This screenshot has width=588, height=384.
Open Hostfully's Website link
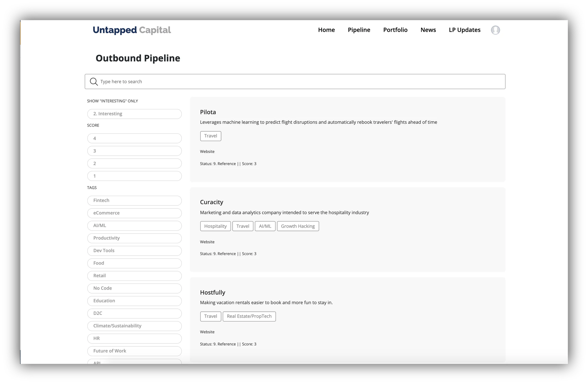click(207, 332)
